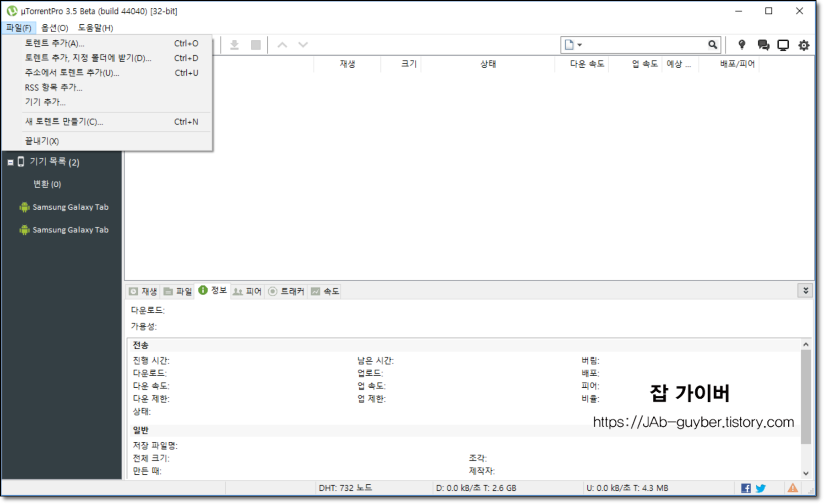Select 토렌트 추가(A)... menu entry

[x=108, y=43]
